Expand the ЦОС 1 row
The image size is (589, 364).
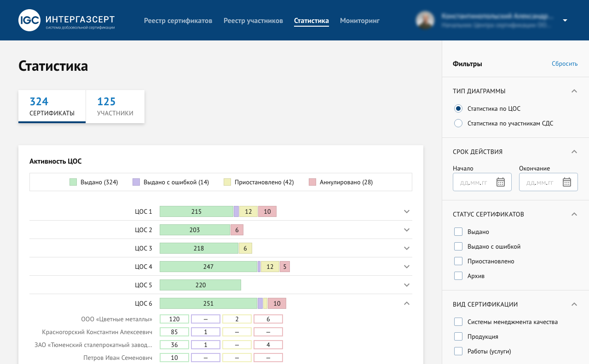(406, 211)
